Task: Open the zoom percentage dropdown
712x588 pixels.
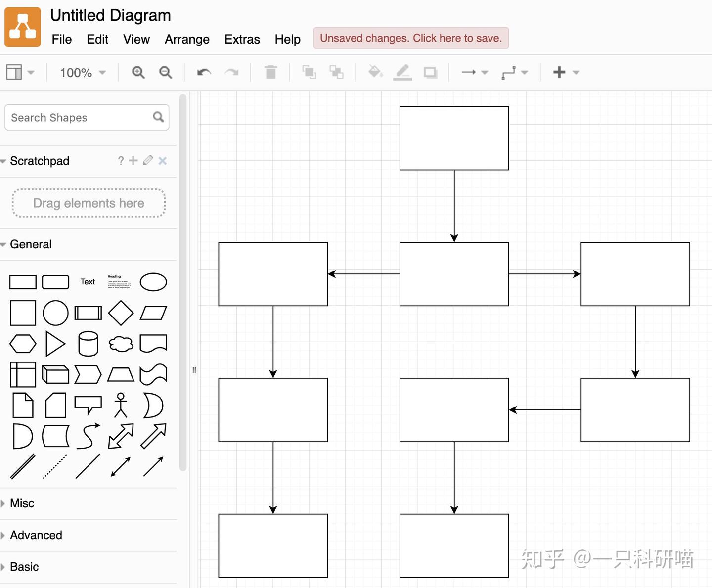Action: coord(82,72)
